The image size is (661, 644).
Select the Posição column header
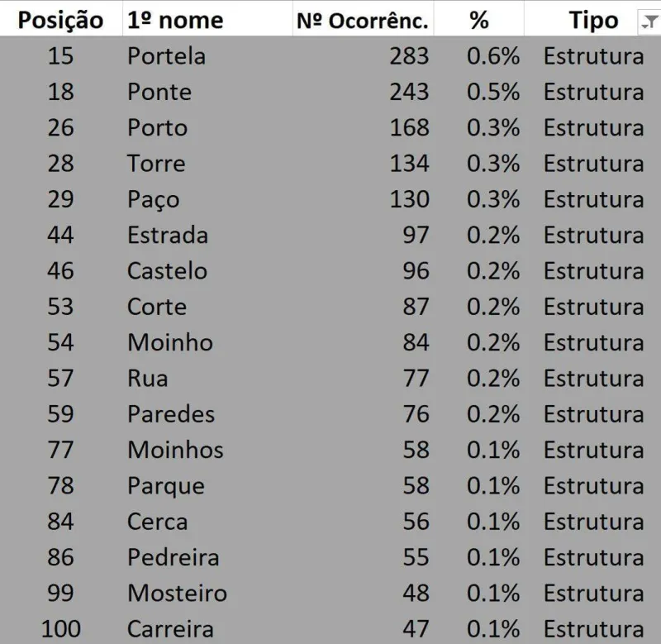(x=60, y=20)
